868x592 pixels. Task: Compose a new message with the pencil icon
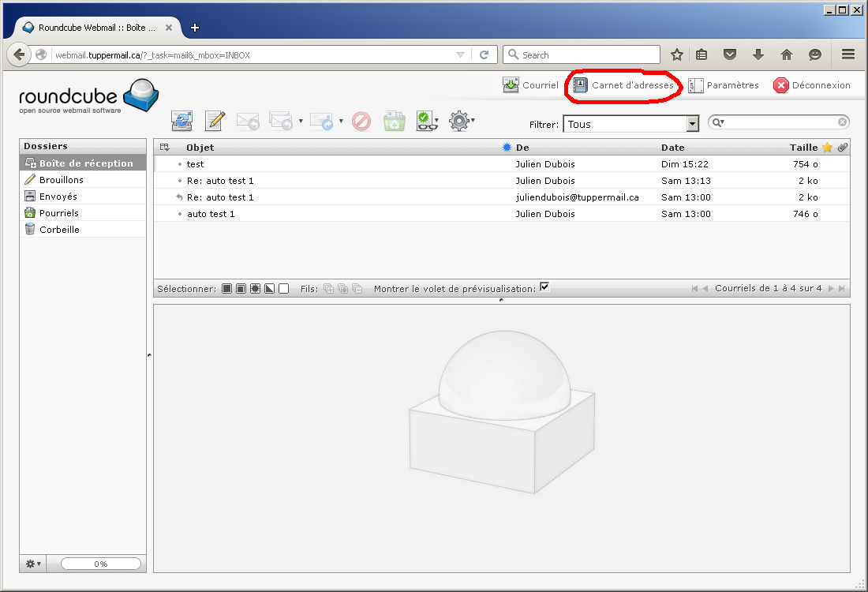point(215,121)
